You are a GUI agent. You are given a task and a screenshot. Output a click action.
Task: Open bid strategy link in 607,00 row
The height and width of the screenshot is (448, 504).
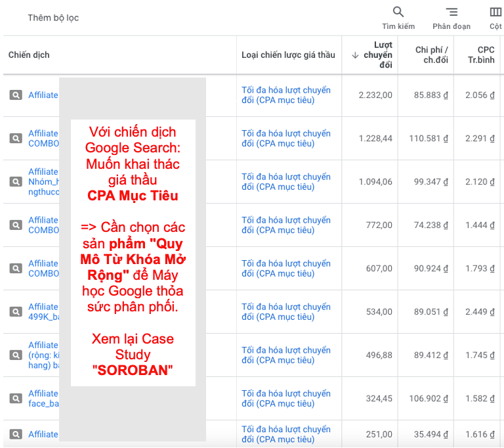(286, 269)
